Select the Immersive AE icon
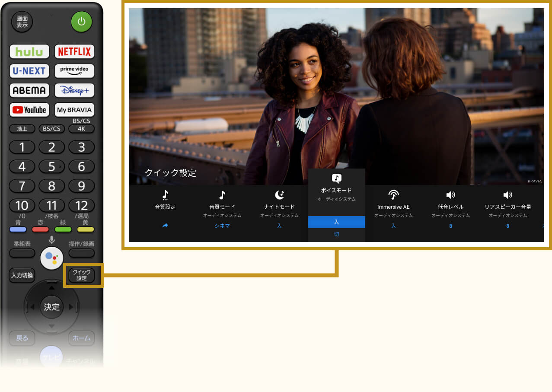The width and height of the screenshot is (552, 392). point(393,195)
